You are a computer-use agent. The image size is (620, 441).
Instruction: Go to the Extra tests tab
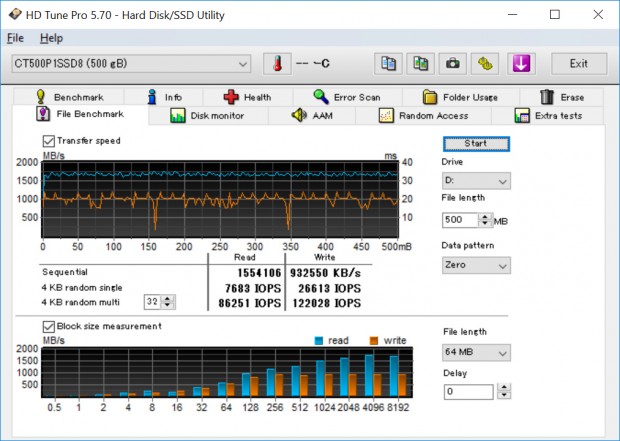(x=548, y=116)
